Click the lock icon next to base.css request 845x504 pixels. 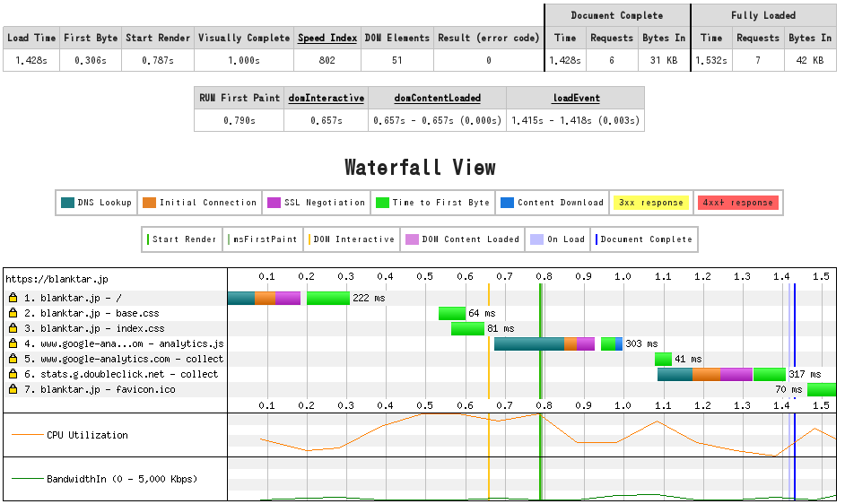13,313
